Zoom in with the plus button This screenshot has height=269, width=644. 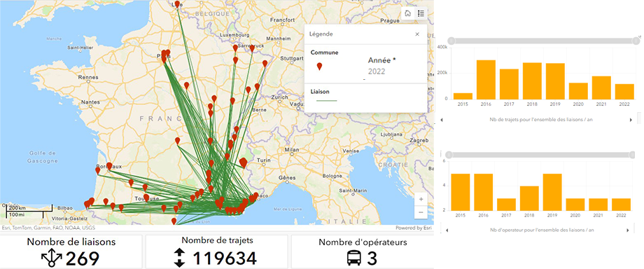point(421,199)
